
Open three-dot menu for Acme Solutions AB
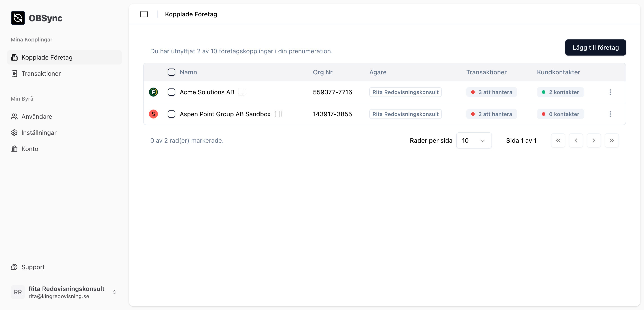[x=610, y=92]
